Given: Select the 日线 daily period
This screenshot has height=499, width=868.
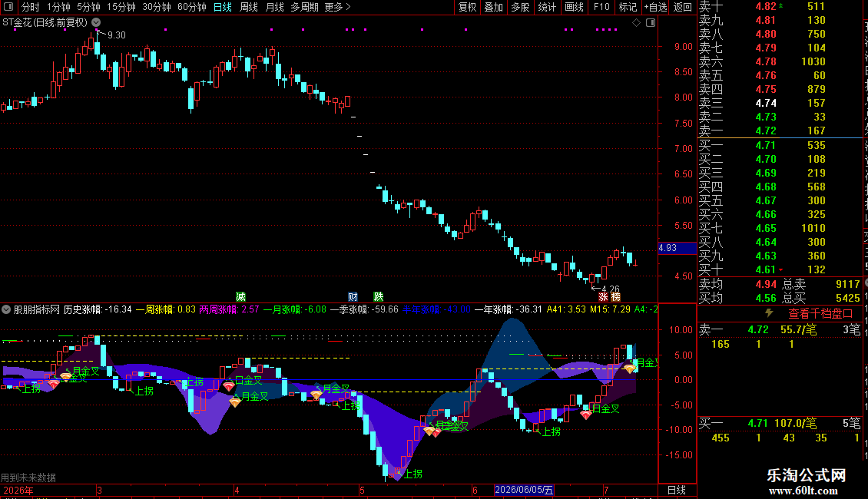Looking at the screenshot, I should (x=223, y=7).
